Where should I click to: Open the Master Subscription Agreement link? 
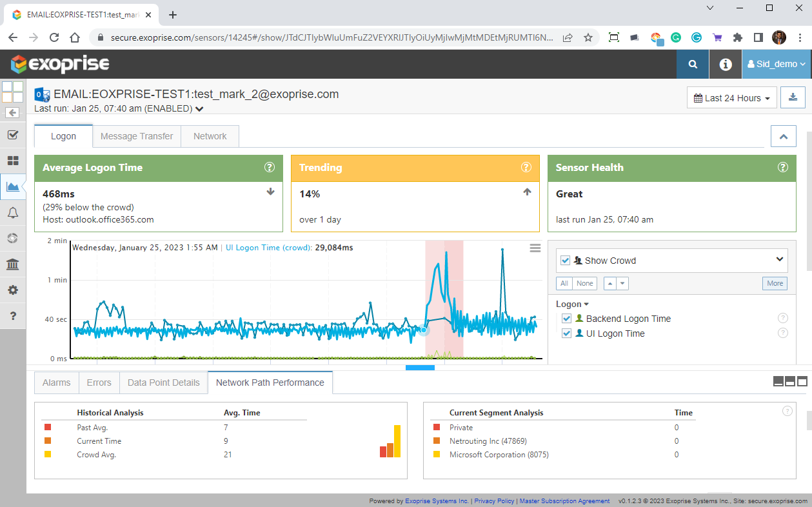tap(564, 501)
